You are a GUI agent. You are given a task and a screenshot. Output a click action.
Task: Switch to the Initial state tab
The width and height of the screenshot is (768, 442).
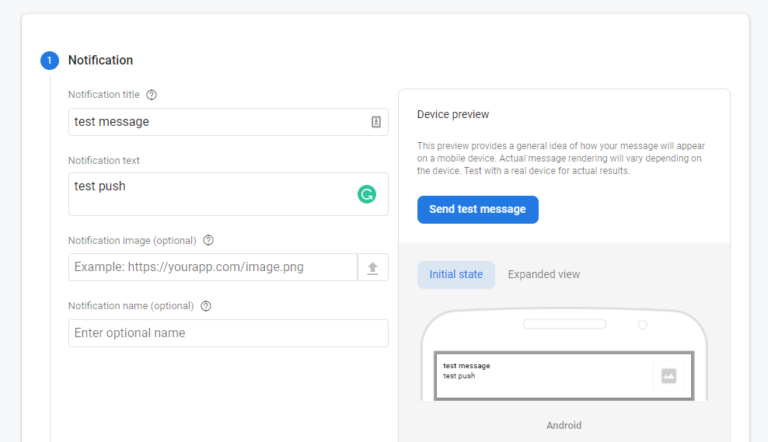(456, 275)
